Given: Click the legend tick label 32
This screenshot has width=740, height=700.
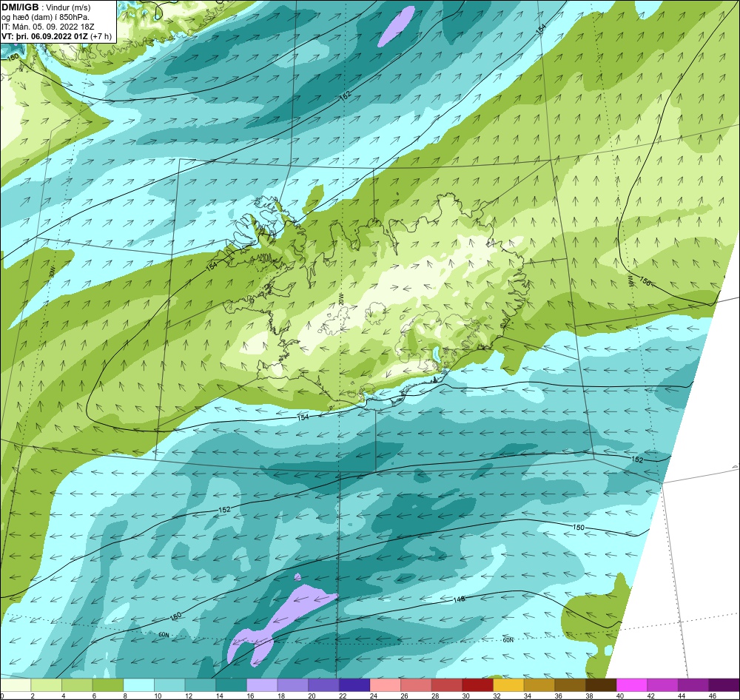Looking at the screenshot, I should coord(497,696).
